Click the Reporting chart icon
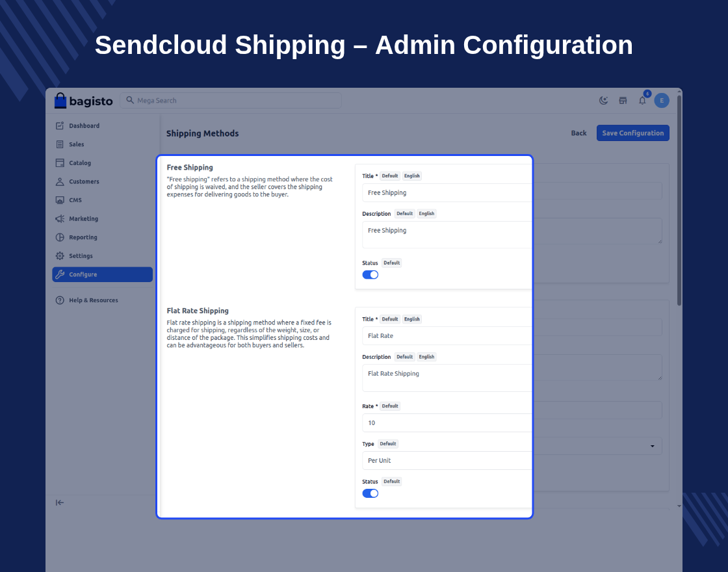 coord(60,237)
